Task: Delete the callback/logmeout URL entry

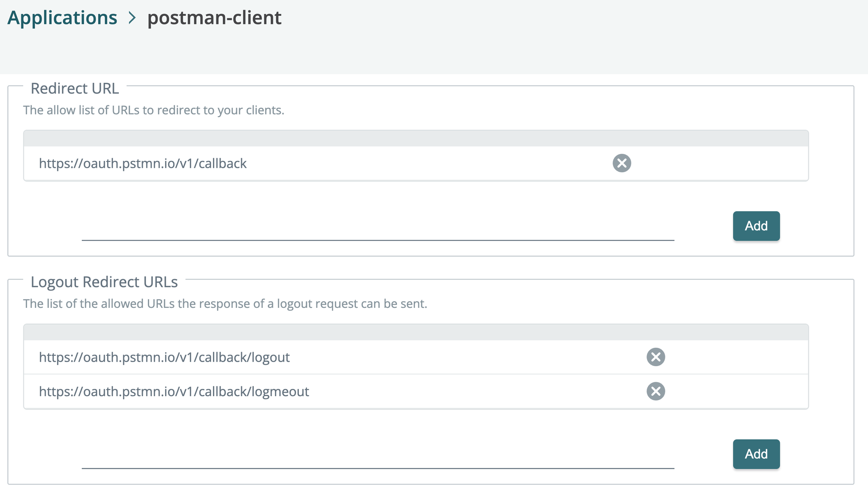Action: pos(656,392)
